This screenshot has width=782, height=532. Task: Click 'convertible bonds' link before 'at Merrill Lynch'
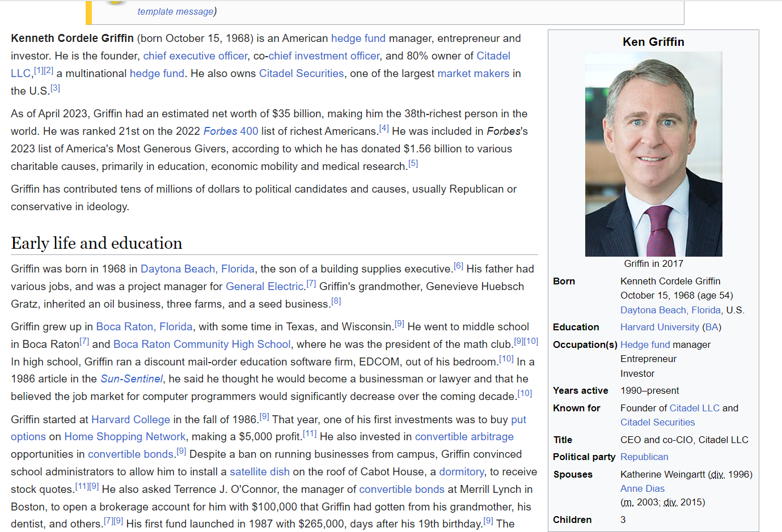(x=401, y=490)
